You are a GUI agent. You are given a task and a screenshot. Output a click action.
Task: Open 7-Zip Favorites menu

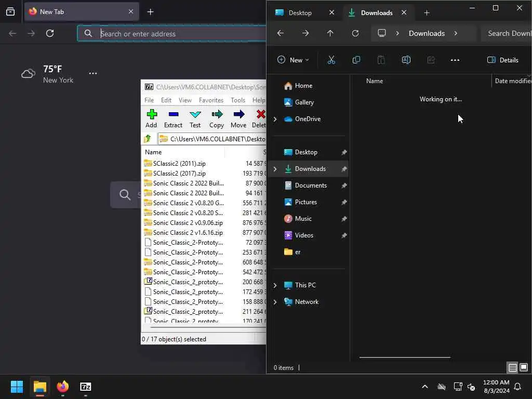tap(211, 100)
